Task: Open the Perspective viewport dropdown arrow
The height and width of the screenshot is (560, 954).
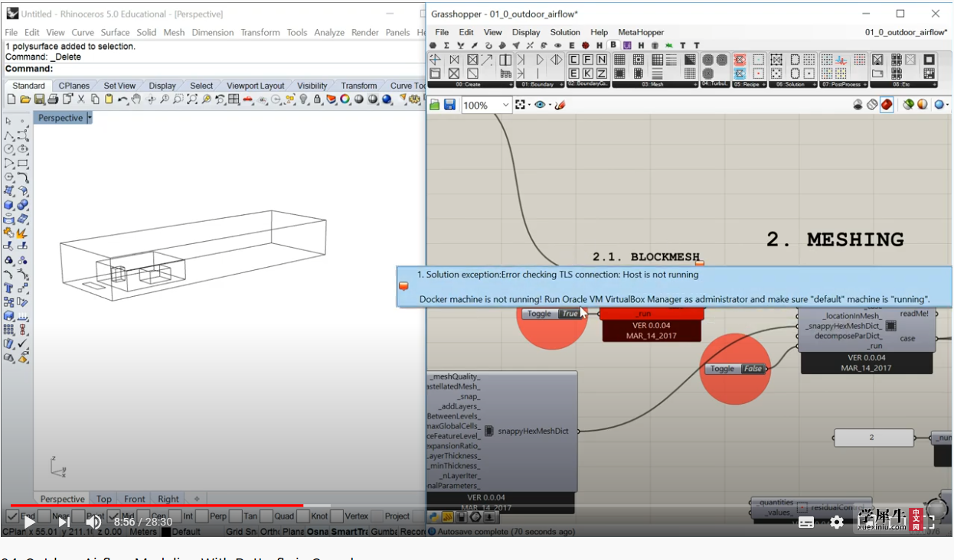Action: click(x=90, y=118)
